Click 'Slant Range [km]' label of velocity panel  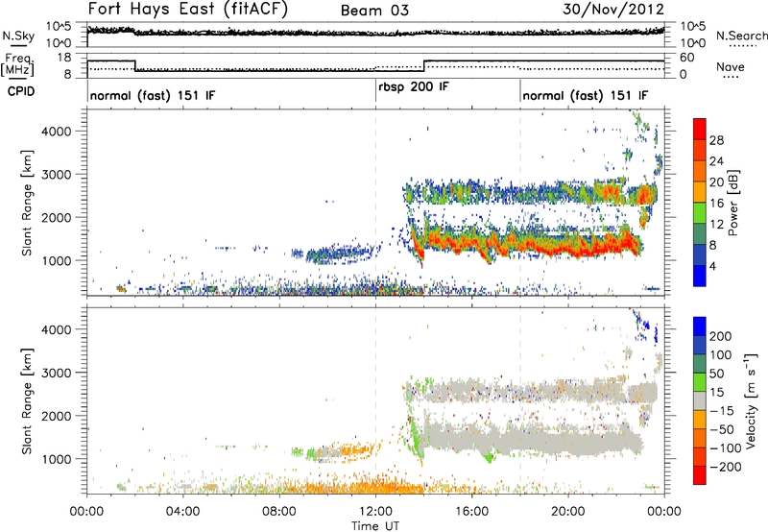[x=28, y=400]
